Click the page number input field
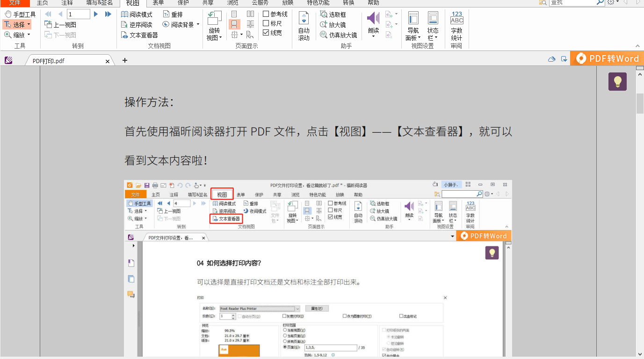 point(78,14)
